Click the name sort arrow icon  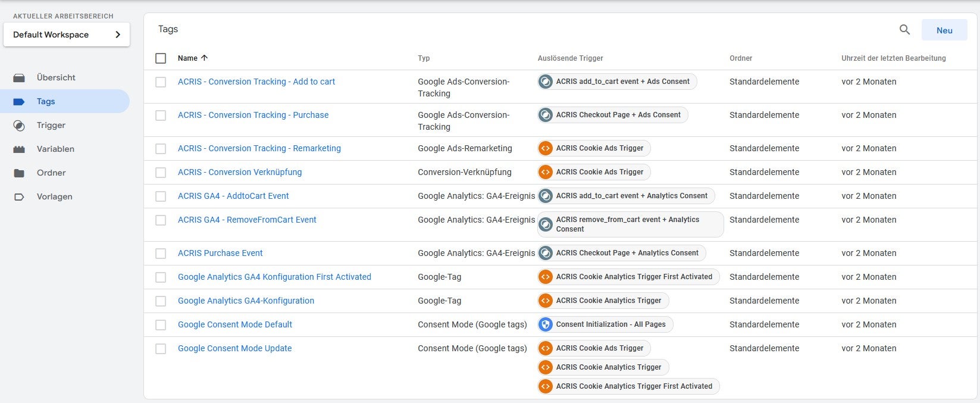pos(205,58)
